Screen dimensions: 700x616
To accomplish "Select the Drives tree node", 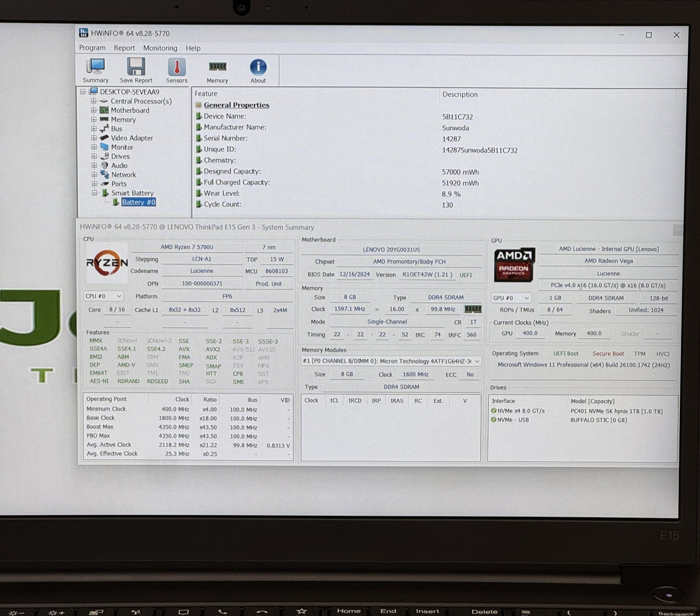I will 120,156.
